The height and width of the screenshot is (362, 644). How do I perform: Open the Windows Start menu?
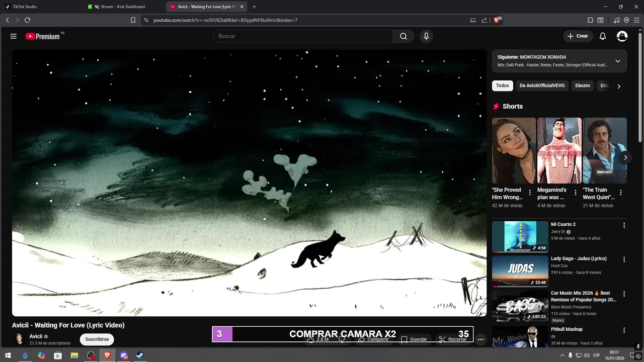click(8, 355)
